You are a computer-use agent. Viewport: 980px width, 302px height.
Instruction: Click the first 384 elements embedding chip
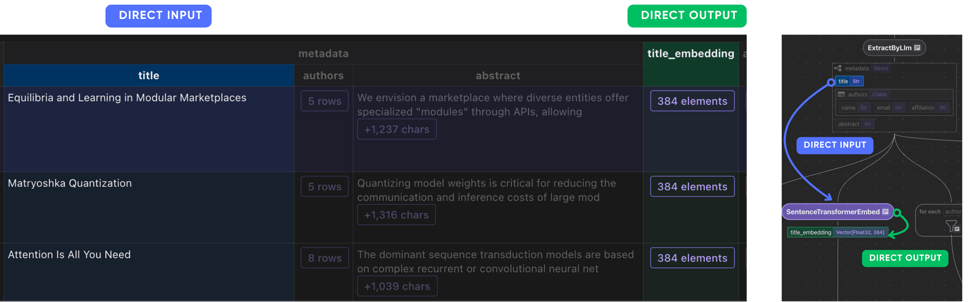[x=692, y=101]
